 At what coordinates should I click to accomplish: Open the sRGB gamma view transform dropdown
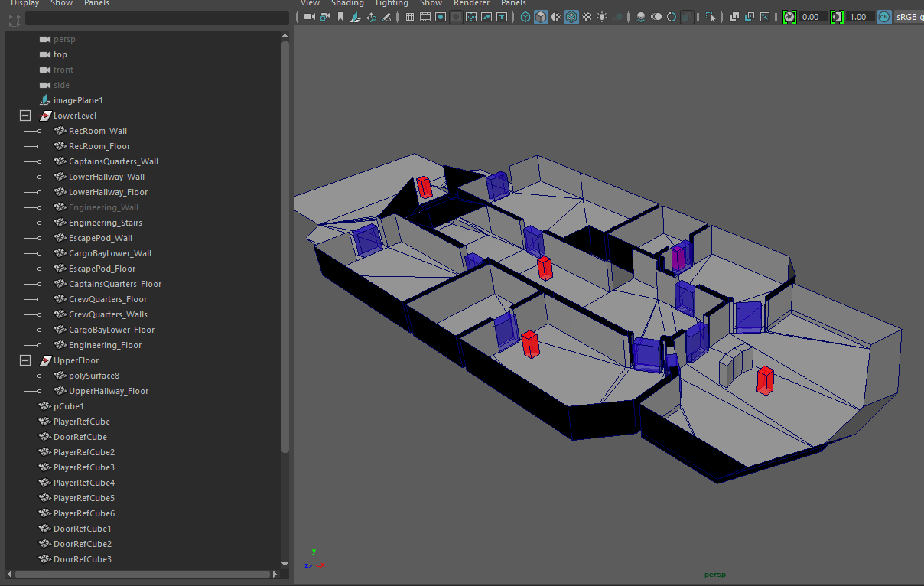click(x=909, y=17)
